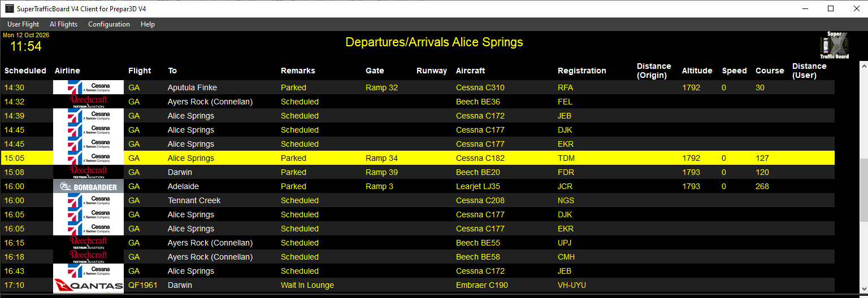
Task: Select the Darwin destination in the 15:08 row
Action: [180, 172]
